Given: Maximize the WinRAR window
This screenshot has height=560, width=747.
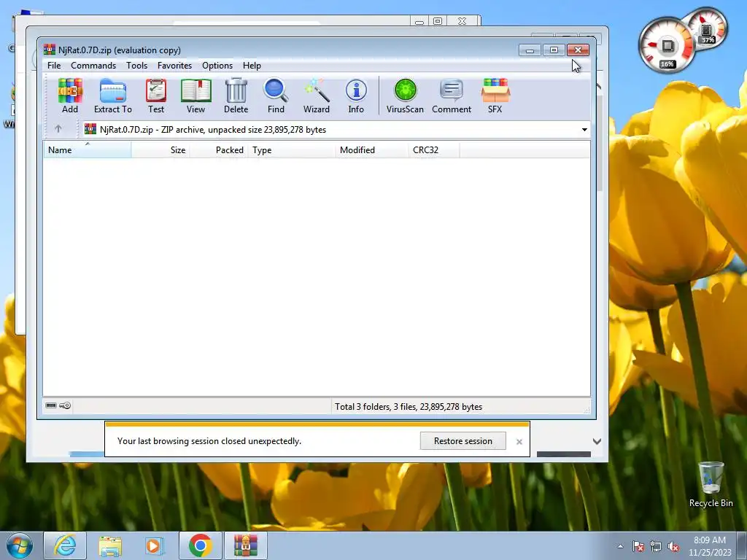Looking at the screenshot, I should pyautogui.click(x=554, y=50).
